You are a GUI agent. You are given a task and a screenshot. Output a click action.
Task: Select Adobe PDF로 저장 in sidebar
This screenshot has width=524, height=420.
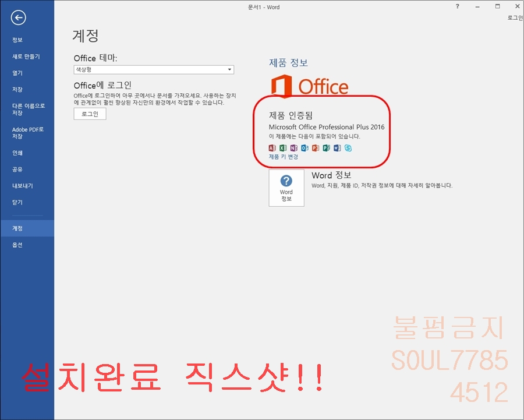(x=28, y=133)
